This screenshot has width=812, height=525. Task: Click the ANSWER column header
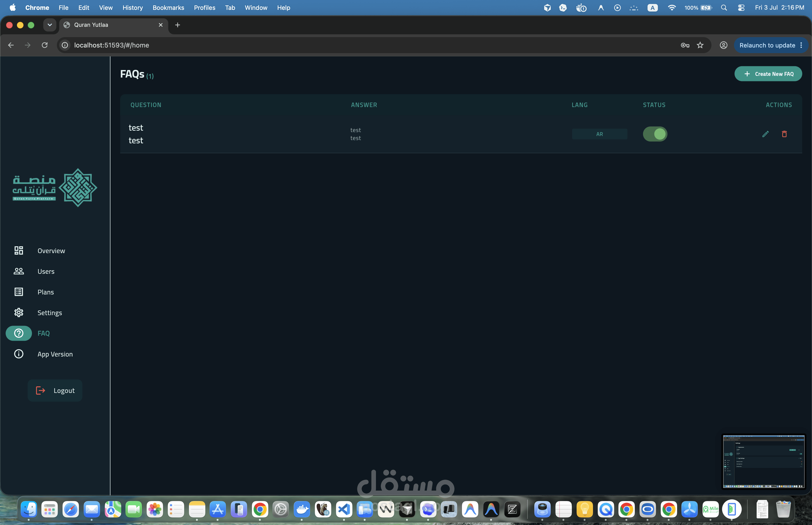coord(364,105)
